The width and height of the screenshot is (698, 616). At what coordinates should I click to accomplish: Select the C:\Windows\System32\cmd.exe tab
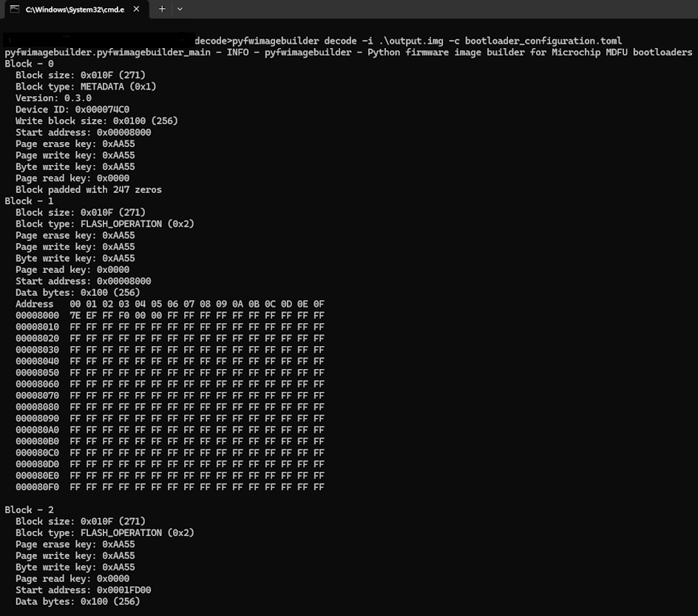[74, 9]
